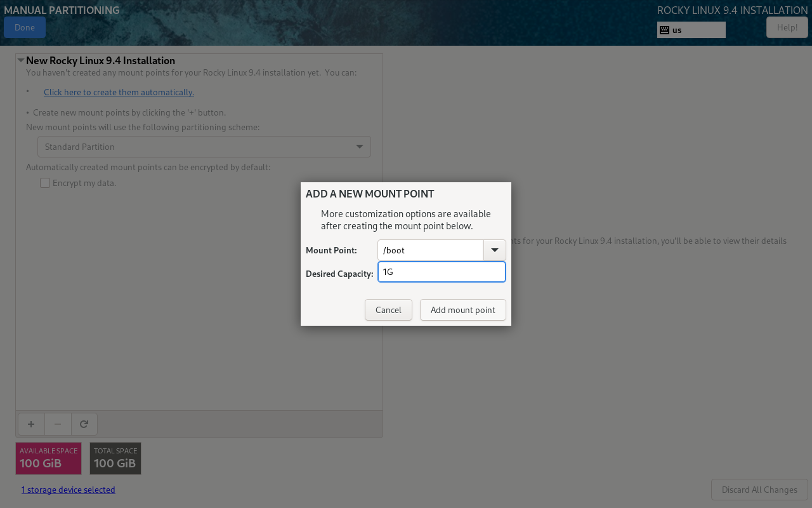The width and height of the screenshot is (812, 508).
Task: Cancel the new mount point dialog
Action: [388, 310]
